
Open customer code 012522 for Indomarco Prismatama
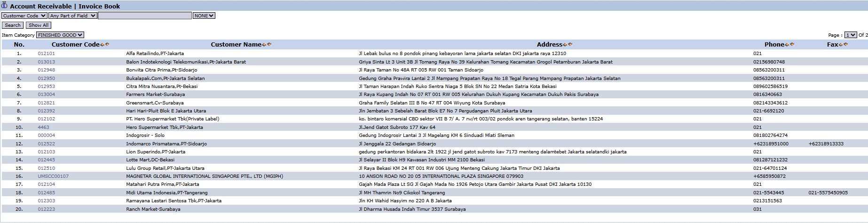[x=47, y=144]
